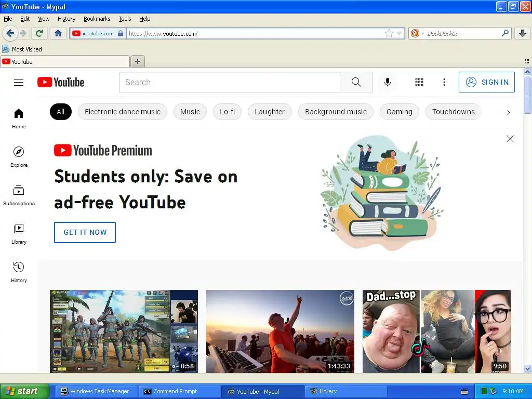Click the YouTube logo
The image size is (532, 399).
[x=61, y=82]
